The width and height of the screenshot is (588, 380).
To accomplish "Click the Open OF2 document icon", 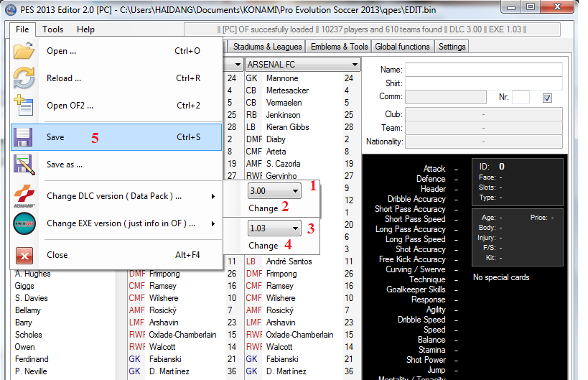I will 24,106.
